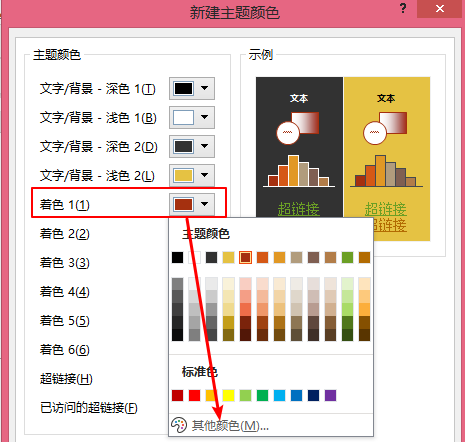This screenshot has height=442, width=465.
Task: Click the 超链接 sample on yellow preview
Action: coord(386,209)
